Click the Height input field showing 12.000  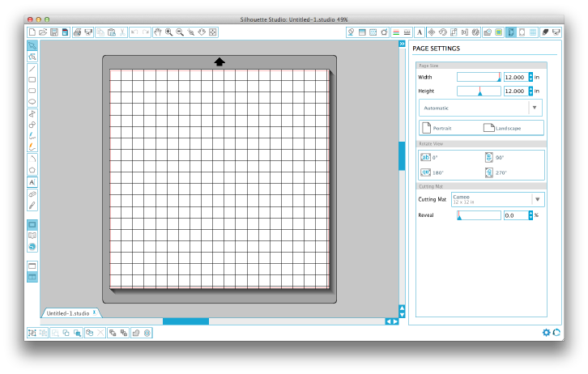coord(516,91)
